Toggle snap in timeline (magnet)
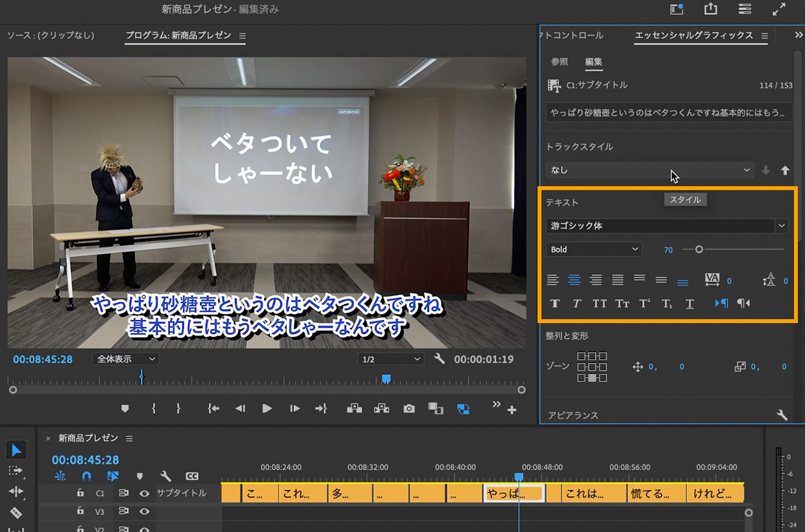 (86, 476)
